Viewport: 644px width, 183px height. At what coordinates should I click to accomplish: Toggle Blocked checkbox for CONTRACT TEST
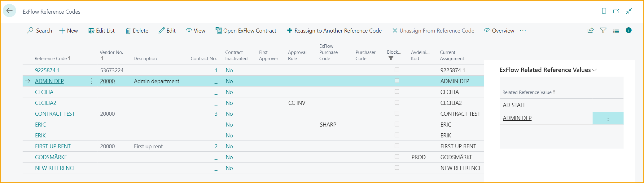click(x=397, y=113)
